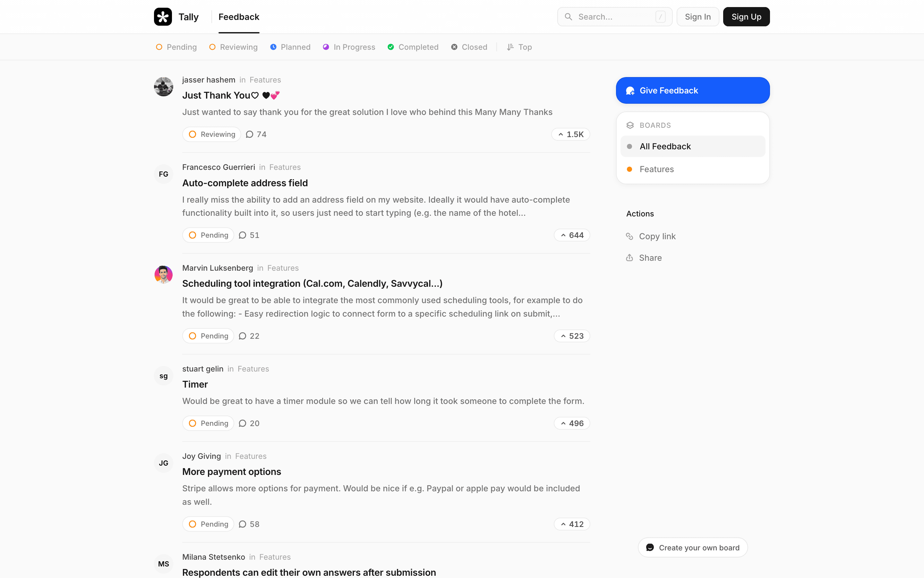Select the Features board in sidebar
This screenshot has width=924, height=578.
(x=693, y=169)
